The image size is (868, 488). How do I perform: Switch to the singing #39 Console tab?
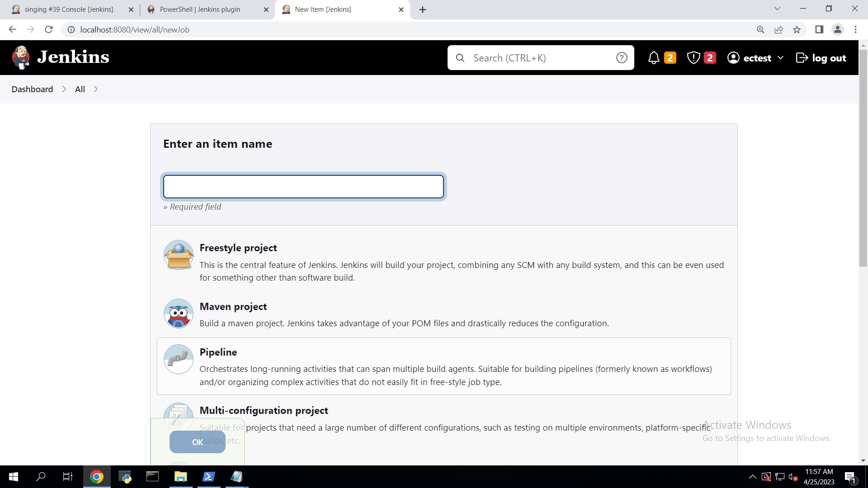coord(68,9)
